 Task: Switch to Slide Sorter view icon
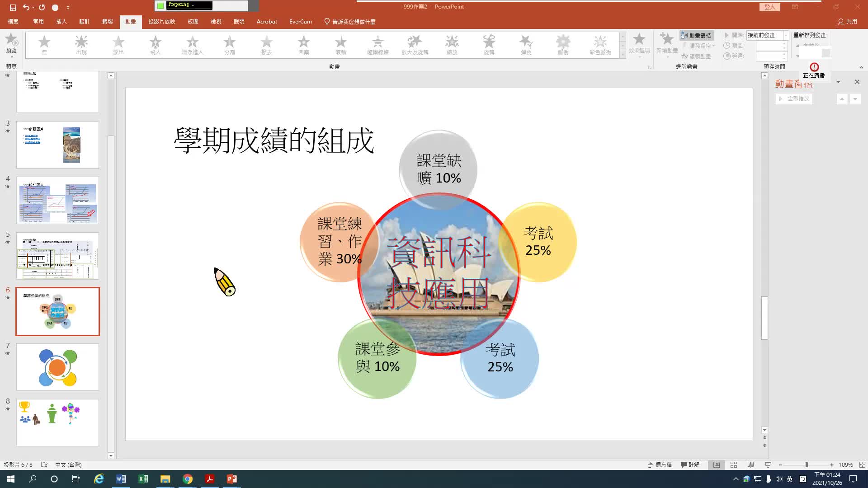[734, 465]
